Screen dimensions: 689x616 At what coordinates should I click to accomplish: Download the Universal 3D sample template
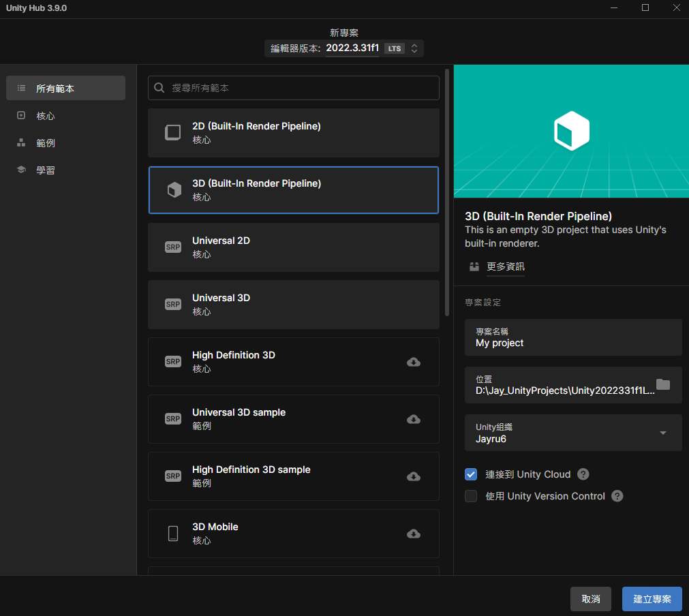414,419
